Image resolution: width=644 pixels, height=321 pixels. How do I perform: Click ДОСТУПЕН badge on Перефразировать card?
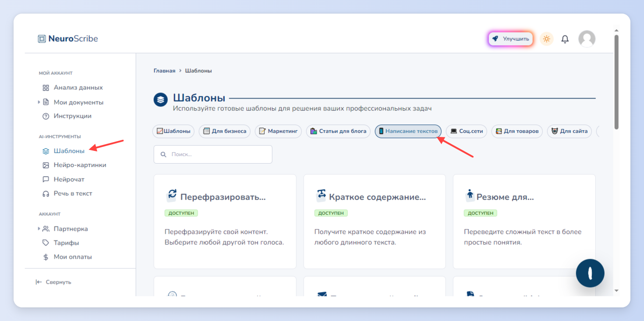[181, 213]
